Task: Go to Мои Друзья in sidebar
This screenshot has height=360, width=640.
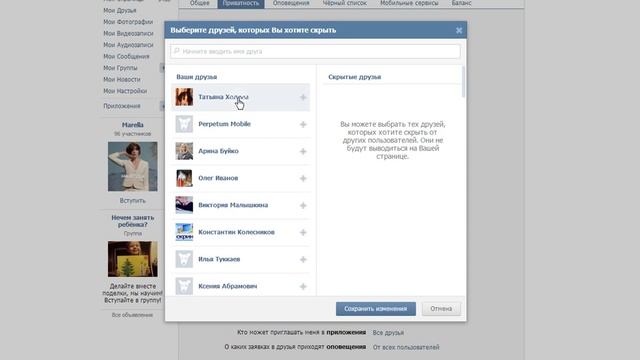Action: point(120,10)
